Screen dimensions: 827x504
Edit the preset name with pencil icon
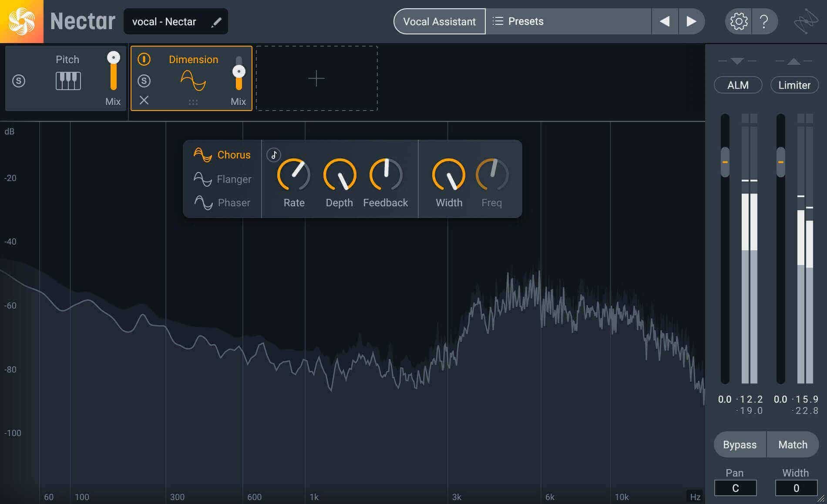click(216, 22)
